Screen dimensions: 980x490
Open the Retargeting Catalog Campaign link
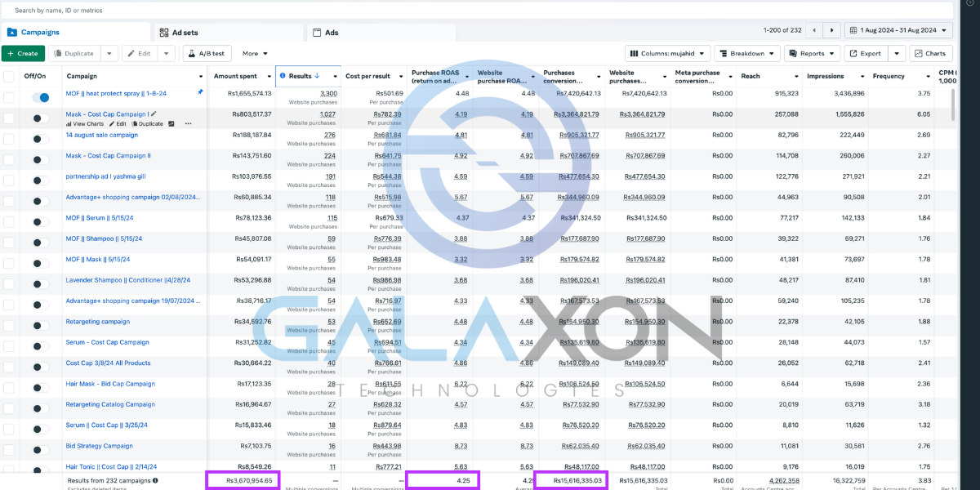click(110, 404)
